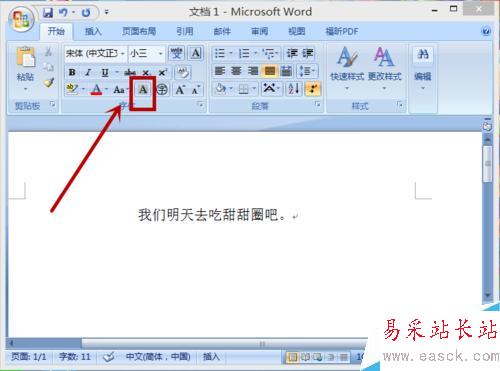Open the font name combo box 宋体
Screen dimensions: 500x371
click(x=95, y=53)
